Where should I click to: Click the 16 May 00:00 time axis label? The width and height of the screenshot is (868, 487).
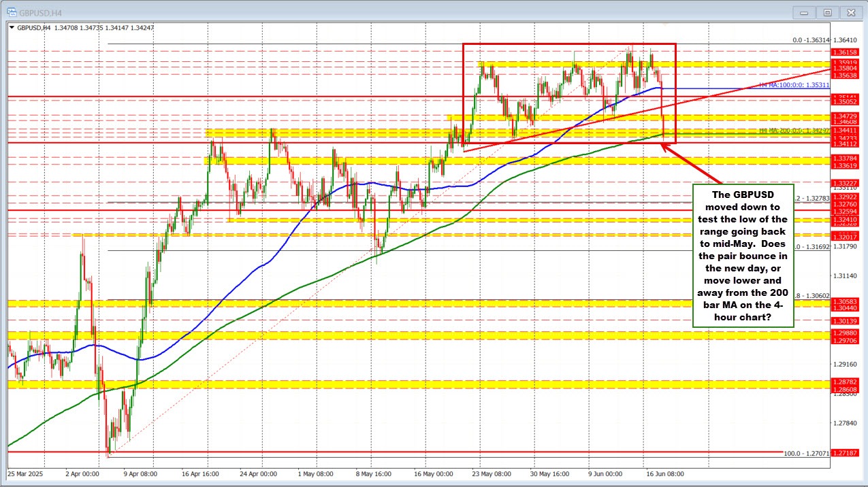433,473
